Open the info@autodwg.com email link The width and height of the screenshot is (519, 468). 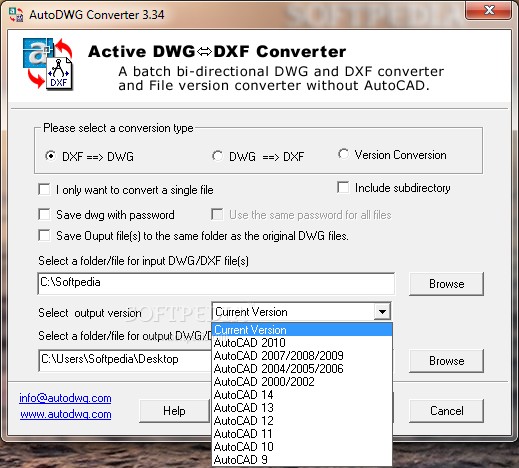click(x=65, y=398)
